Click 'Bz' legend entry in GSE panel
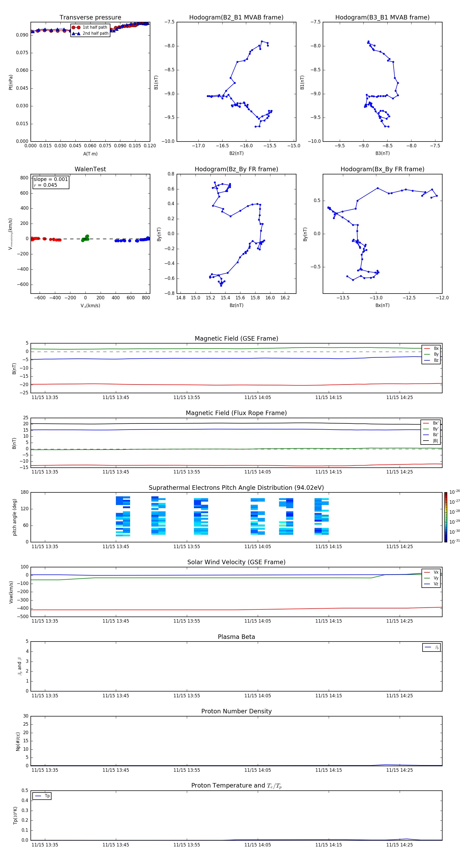This screenshot has height=868, width=473. click(x=431, y=361)
